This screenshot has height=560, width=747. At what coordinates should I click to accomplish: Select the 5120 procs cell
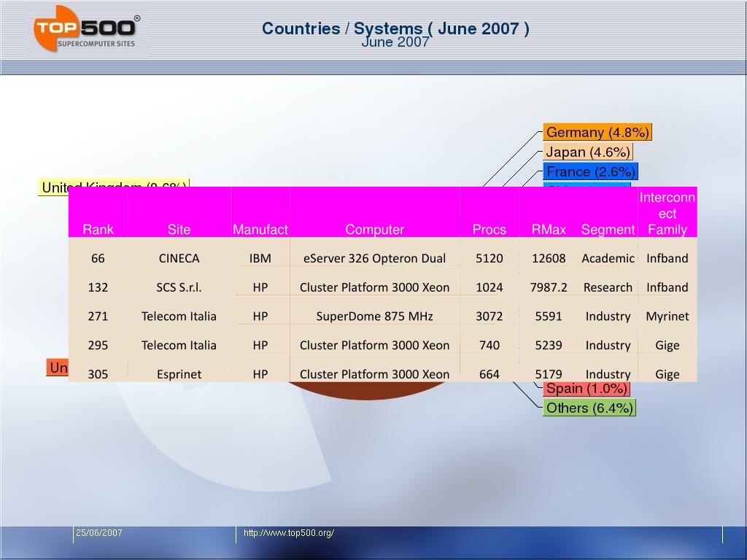coord(489,258)
